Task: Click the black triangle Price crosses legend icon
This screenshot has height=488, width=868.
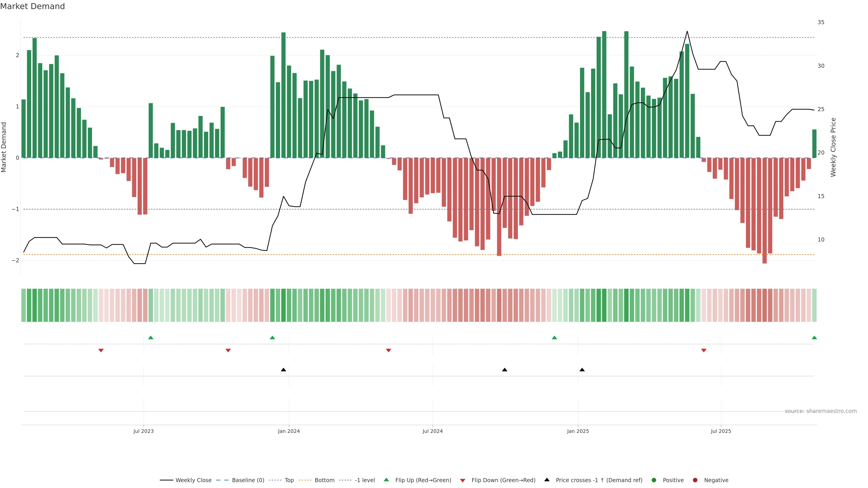Action: point(547,480)
